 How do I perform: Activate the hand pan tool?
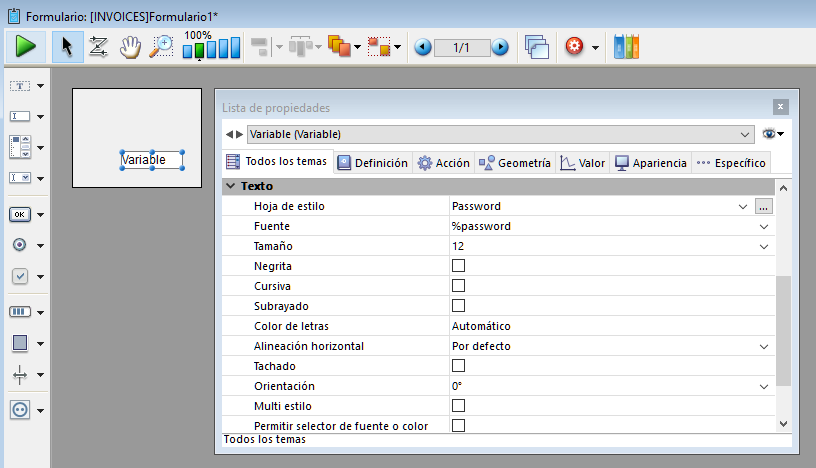pos(130,47)
